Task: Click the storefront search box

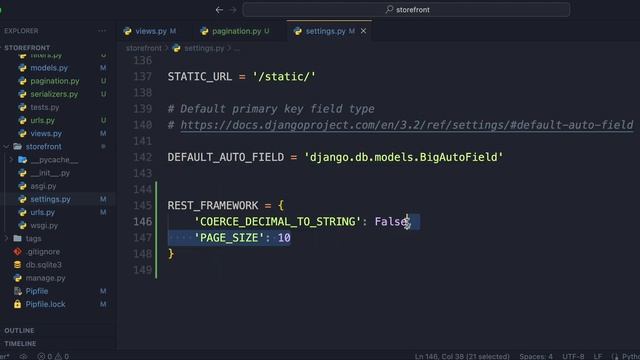Action: pos(407,9)
